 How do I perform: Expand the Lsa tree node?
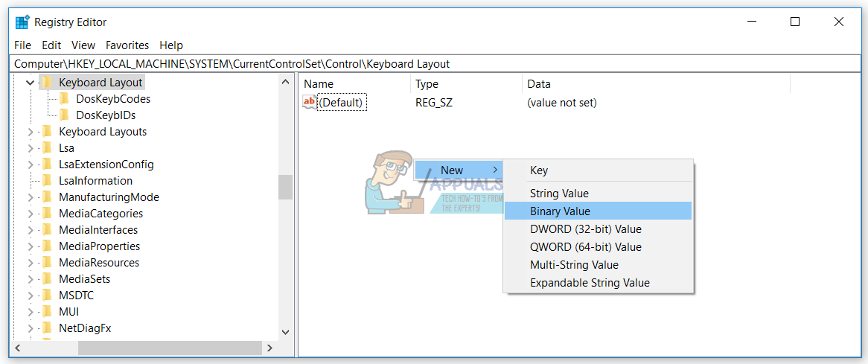tap(31, 148)
